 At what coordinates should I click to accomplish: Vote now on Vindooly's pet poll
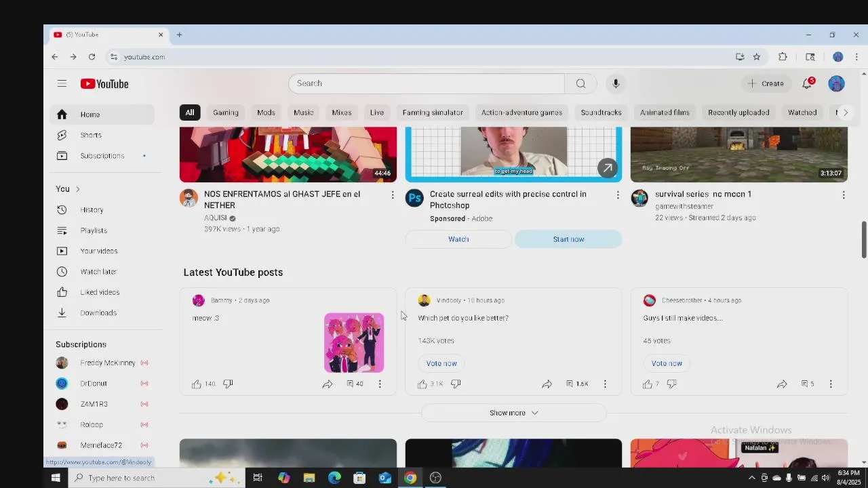(441, 363)
